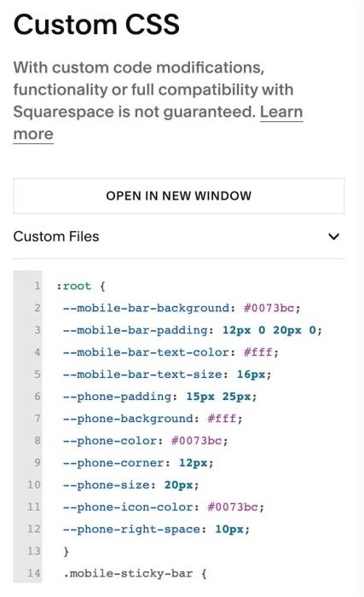This screenshot has height=597, width=364.
Task: Click the .mobile-sticky-bar selector
Action: (x=128, y=573)
